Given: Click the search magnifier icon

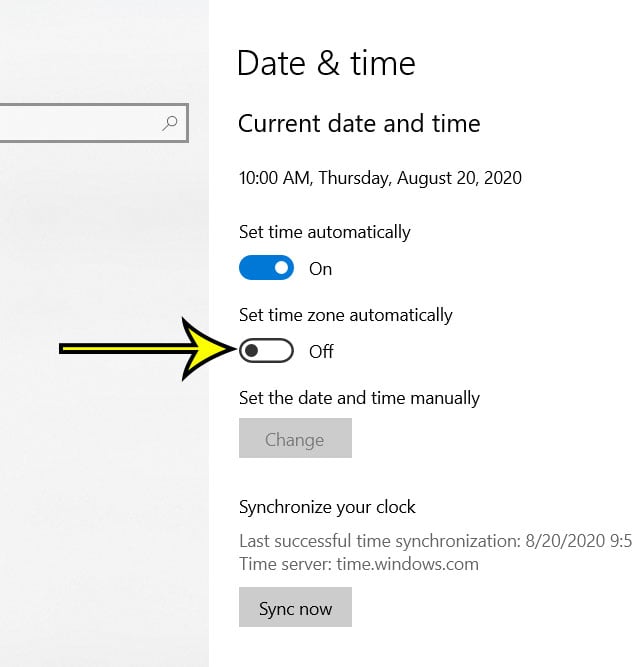Looking at the screenshot, I should (170, 123).
